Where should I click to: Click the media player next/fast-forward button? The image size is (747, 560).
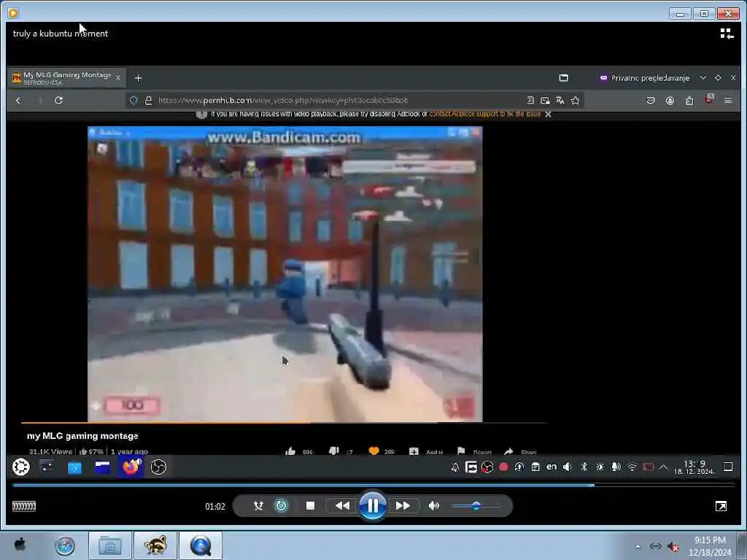coord(403,506)
